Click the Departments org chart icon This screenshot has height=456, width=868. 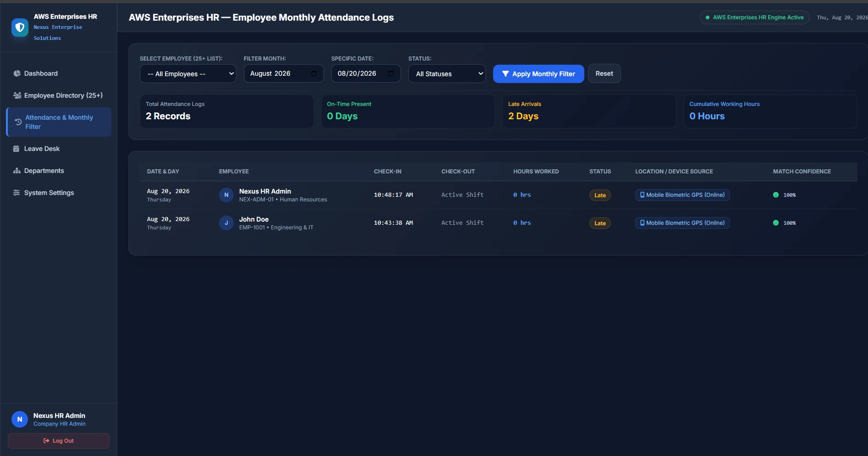17,171
